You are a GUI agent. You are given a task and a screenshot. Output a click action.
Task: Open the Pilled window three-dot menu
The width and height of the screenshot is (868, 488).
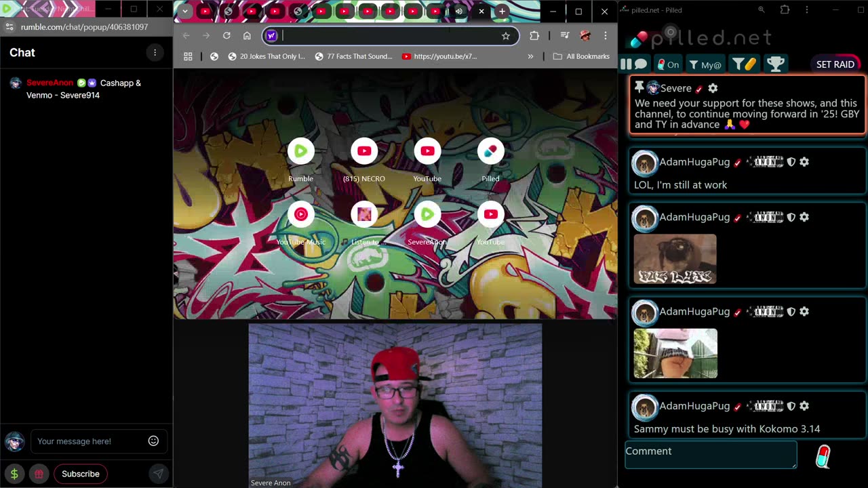[806, 10]
